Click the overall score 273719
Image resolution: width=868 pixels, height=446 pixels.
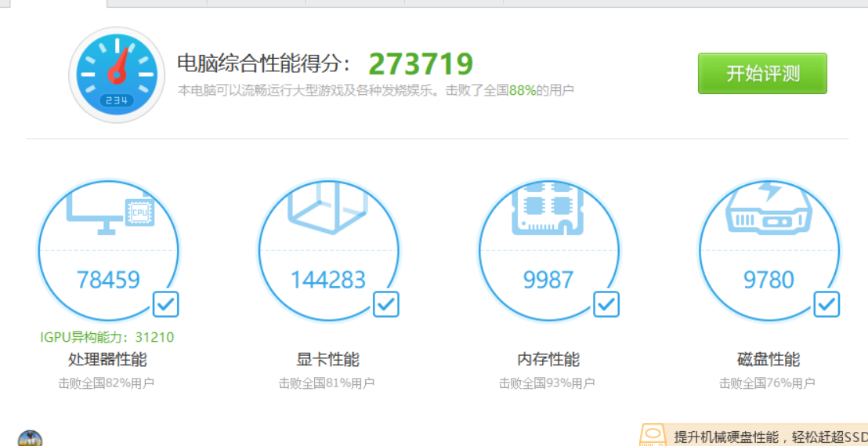pyautogui.click(x=421, y=63)
